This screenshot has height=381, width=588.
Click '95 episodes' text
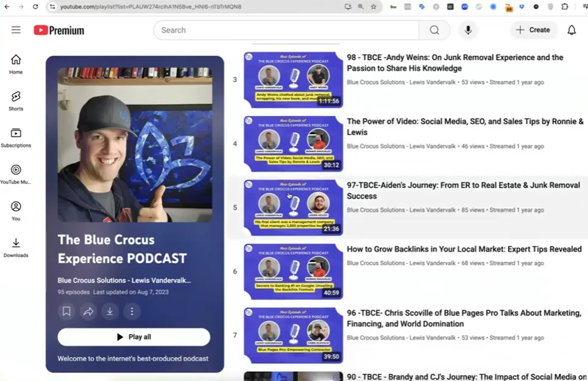click(73, 292)
